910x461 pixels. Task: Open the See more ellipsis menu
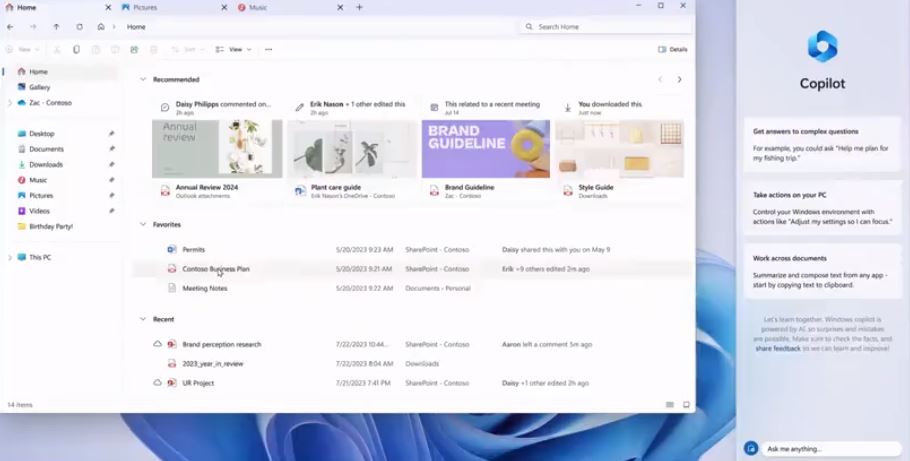tap(268, 49)
